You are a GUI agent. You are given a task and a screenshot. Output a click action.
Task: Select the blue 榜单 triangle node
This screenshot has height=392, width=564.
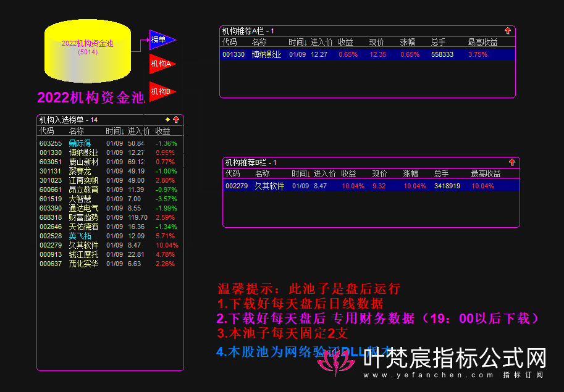click(x=160, y=40)
